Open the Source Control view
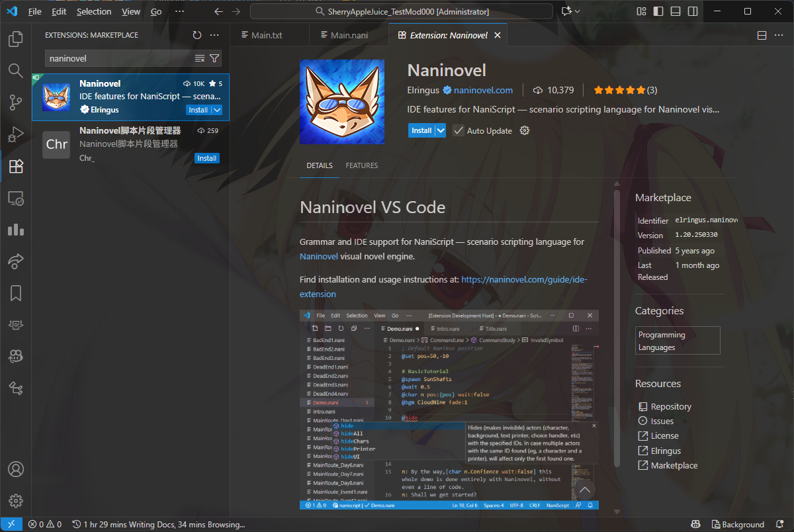 (15, 103)
